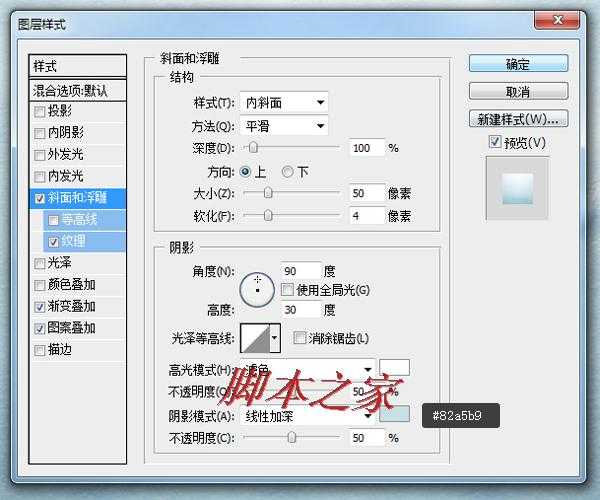Enable the 内阴影 checkbox
The width and height of the screenshot is (600, 500).
coord(40,133)
